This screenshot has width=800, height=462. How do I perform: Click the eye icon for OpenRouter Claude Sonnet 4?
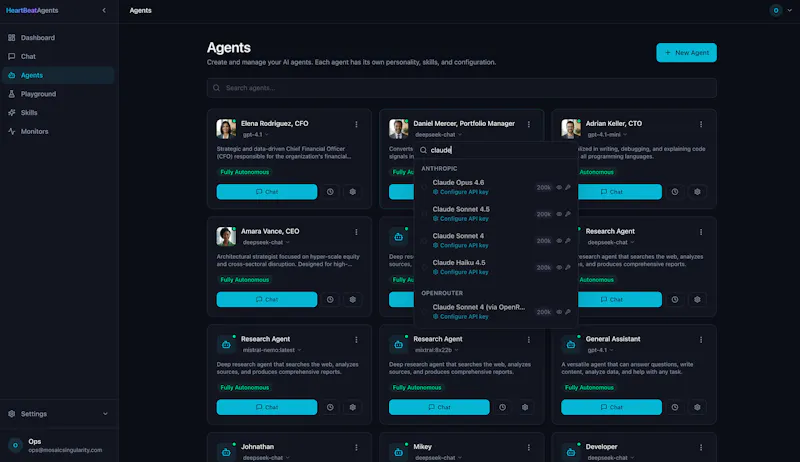pyautogui.click(x=559, y=312)
